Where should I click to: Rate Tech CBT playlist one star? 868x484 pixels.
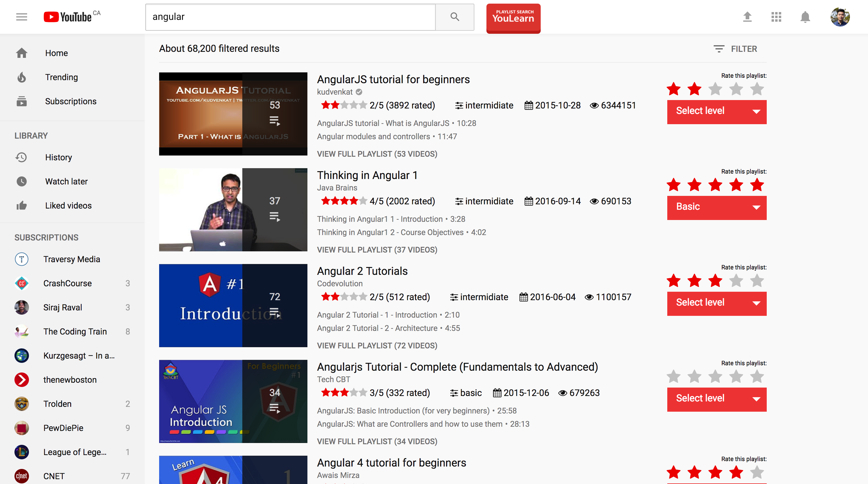coord(674,376)
